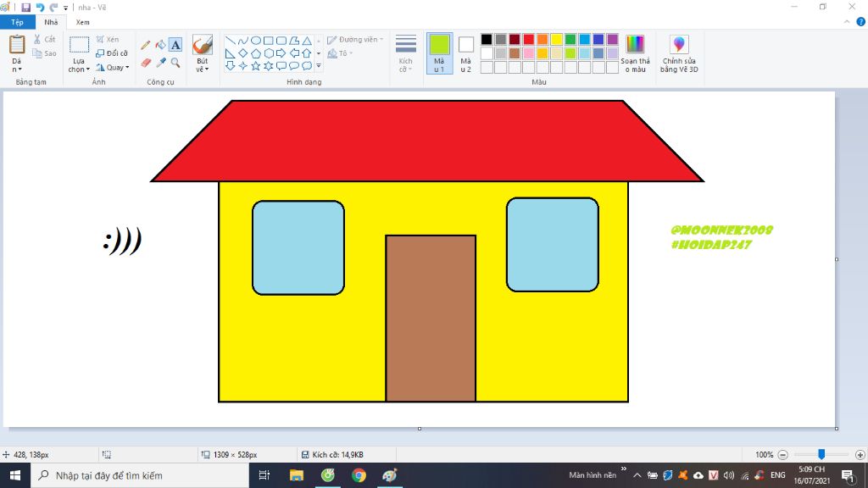Click the zoom slider handle
Viewport: 868px width, 488px height.
point(821,454)
